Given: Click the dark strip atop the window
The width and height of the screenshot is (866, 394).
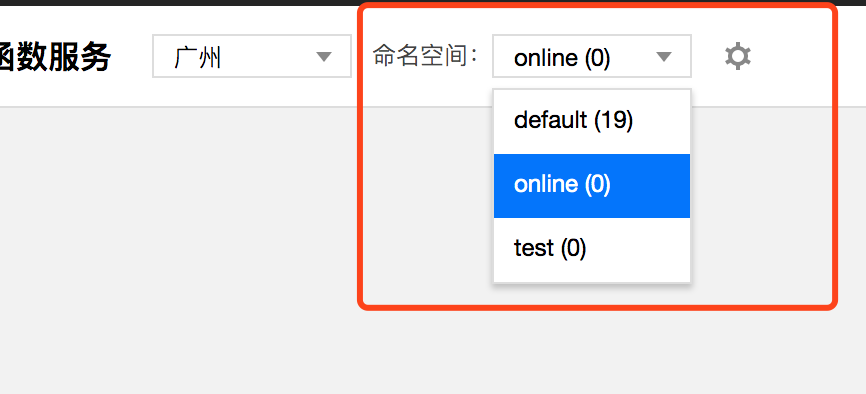Looking at the screenshot, I should point(433,2).
